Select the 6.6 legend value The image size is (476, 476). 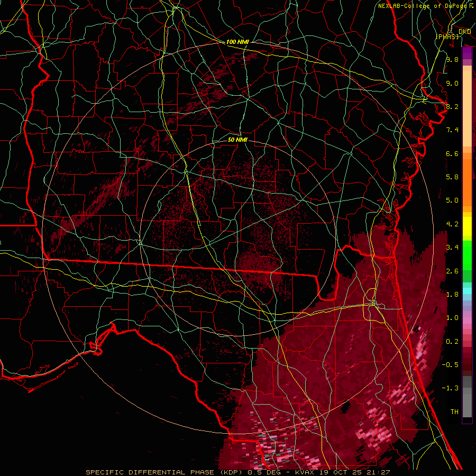452,153
